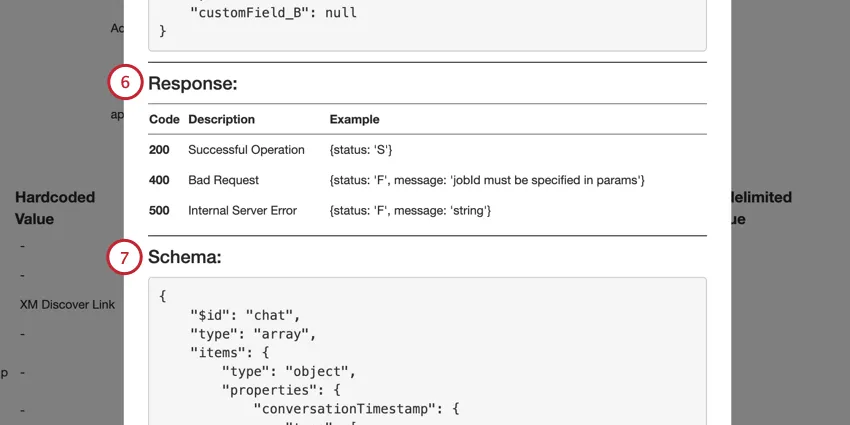Image resolution: width=850 pixels, height=425 pixels.
Task: Select the 400 response code
Action: coord(160,180)
